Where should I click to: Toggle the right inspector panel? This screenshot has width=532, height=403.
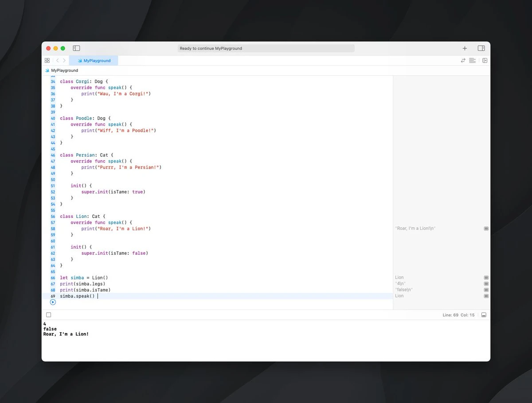[481, 48]
